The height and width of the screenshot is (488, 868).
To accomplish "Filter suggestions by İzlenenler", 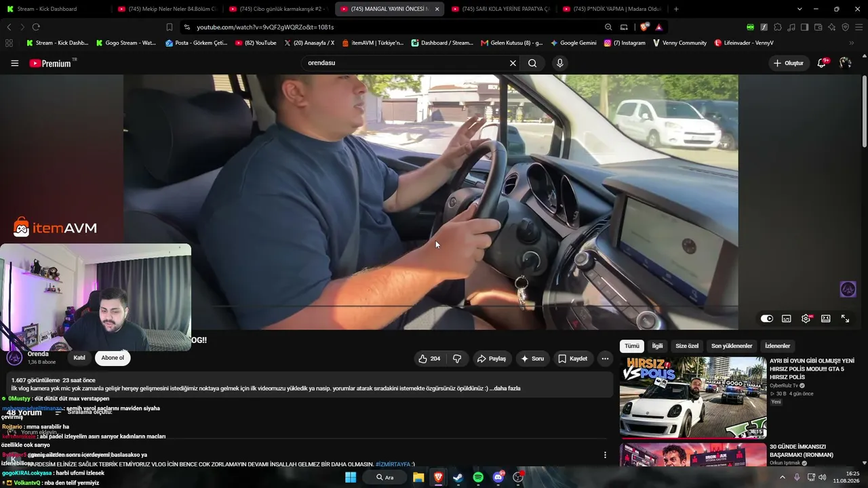I will pos(778,346).
